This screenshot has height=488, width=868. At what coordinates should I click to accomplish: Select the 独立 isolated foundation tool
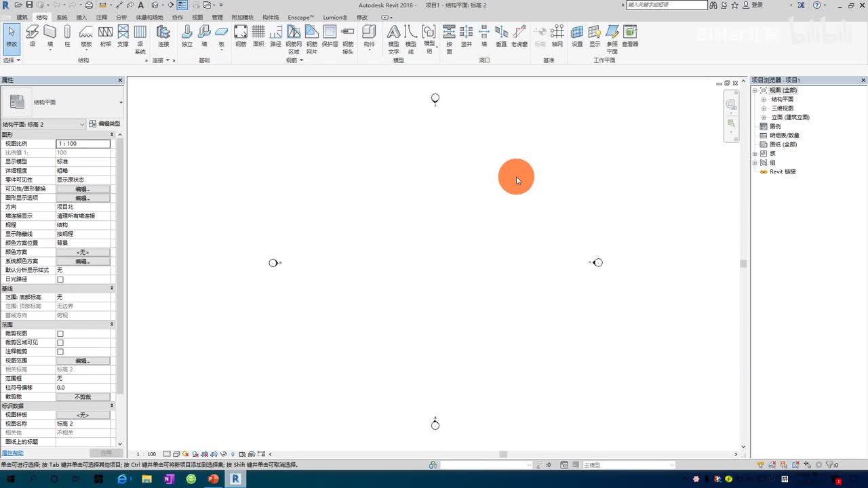click(x=187, y=35)
